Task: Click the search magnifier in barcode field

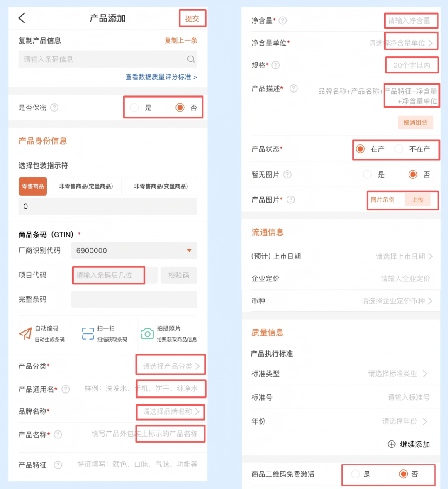Action: pyautogui.click(x=191, y=59)
